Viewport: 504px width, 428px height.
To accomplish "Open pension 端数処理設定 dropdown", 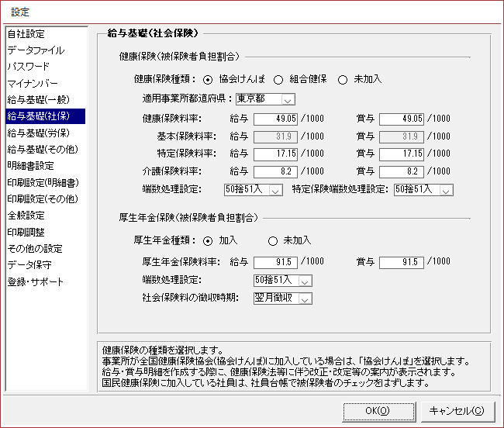I will pyautogui.click(x=283, y=281).
